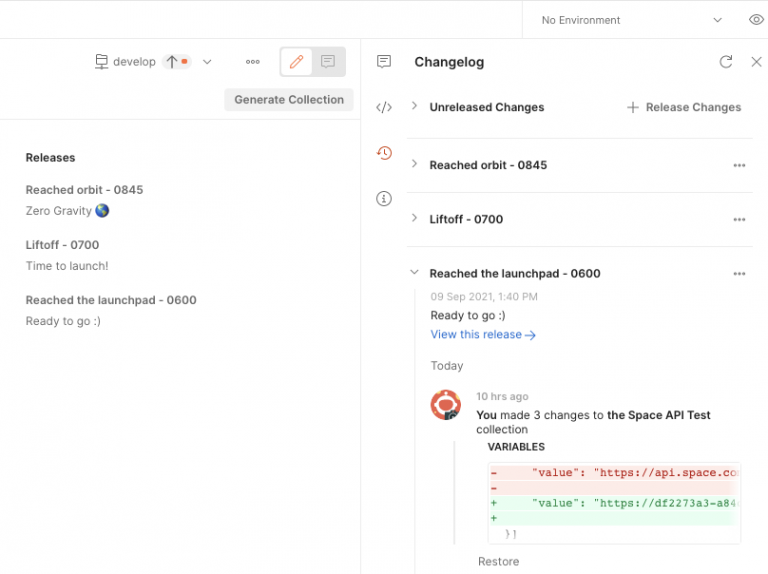Select the changelog history icon
This screenshot has width=768, height=574.
[x=384, y=153]
